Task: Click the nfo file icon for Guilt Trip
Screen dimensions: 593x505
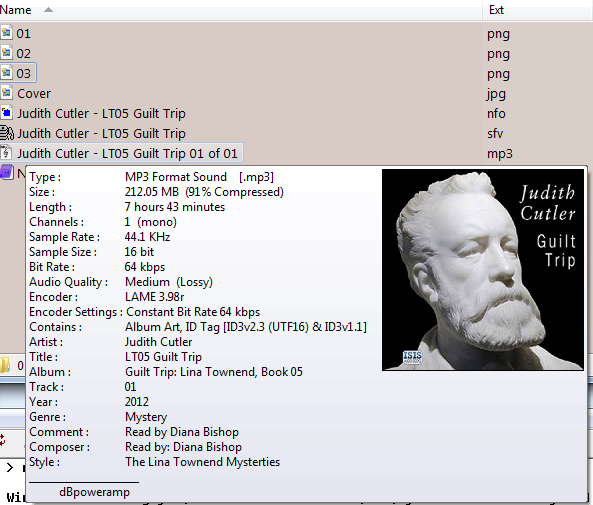Action: point(6,113)
